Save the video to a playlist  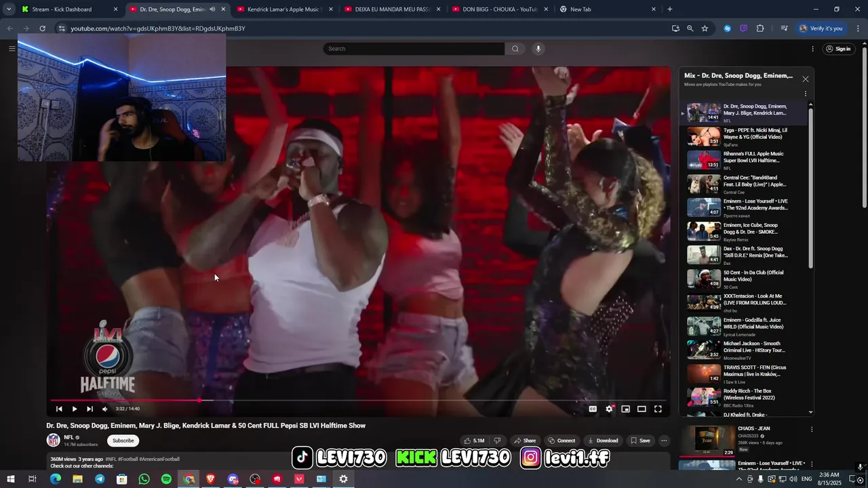tap(640, 441)
